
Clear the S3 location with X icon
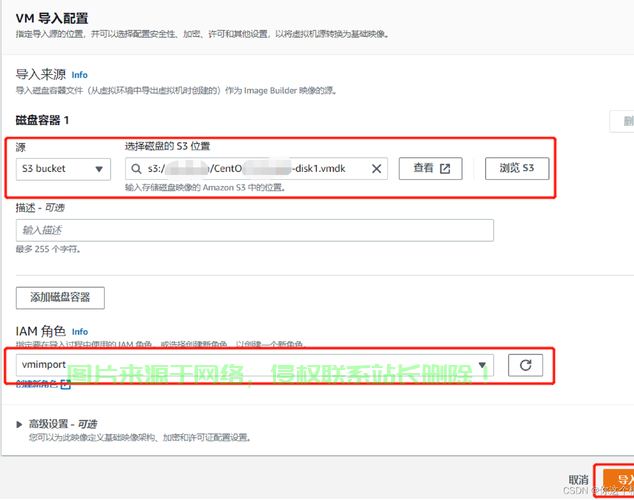(x=376, y=169)
